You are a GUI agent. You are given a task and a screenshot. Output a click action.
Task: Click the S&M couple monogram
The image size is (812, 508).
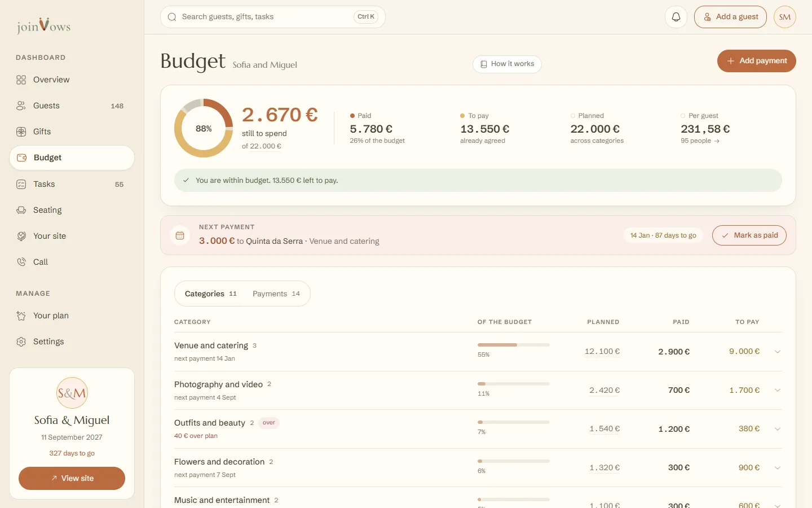72,393
